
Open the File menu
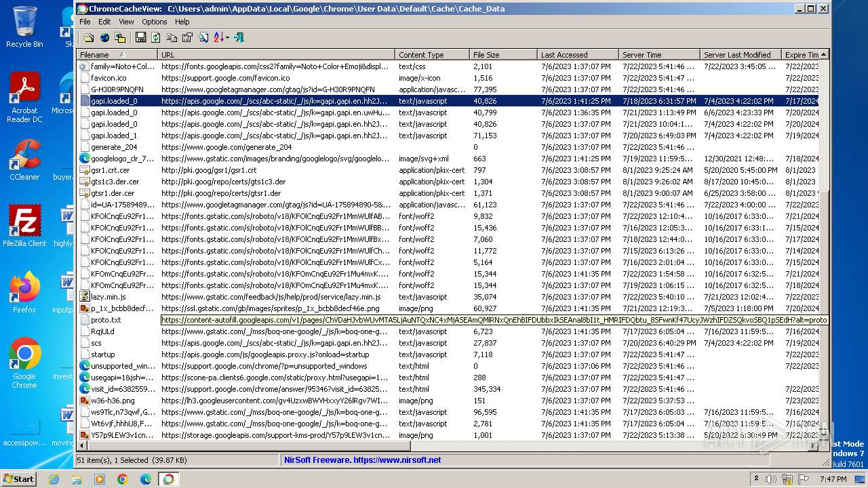tap(85, 22)
